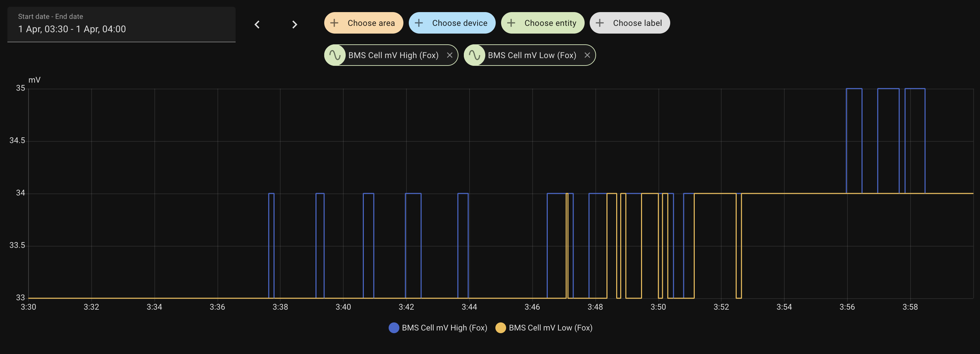Open Choose entity selector

(550, 23)
